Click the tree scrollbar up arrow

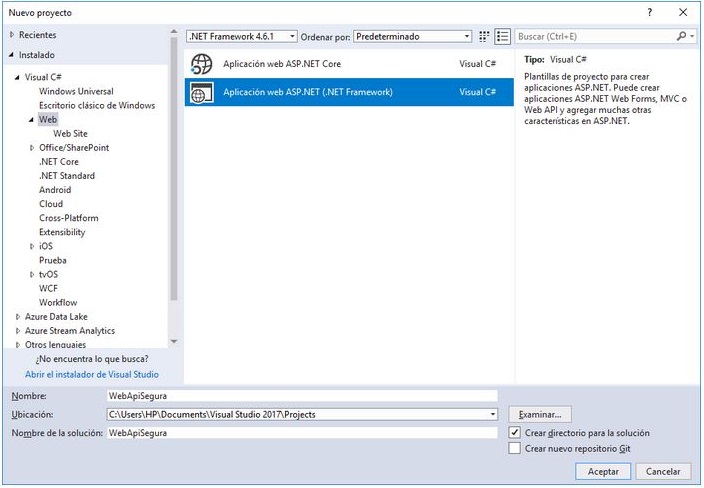[x=174, y=31]
